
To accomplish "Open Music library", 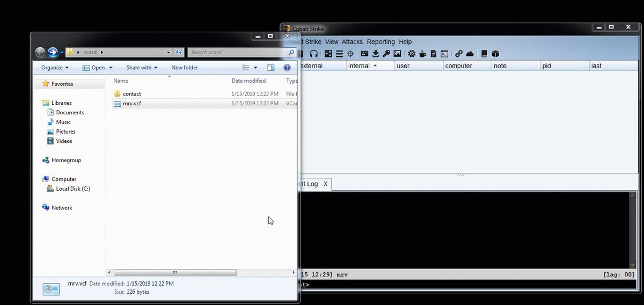I will click(63, 122).
